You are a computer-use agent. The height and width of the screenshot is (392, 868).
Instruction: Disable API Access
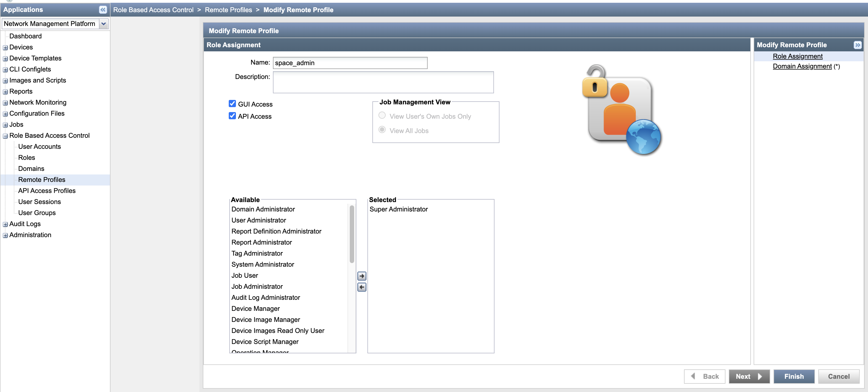point(232,116)
